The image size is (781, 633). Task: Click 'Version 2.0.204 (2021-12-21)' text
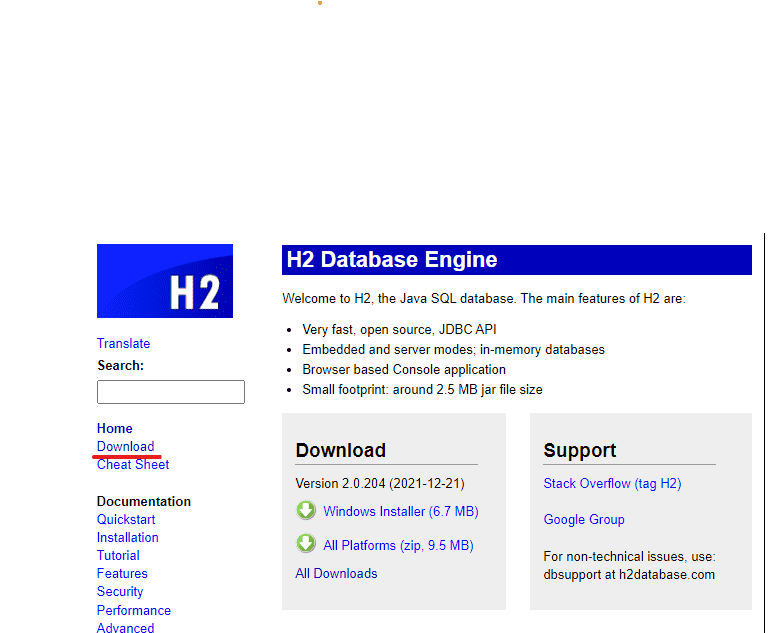point(380,484)
